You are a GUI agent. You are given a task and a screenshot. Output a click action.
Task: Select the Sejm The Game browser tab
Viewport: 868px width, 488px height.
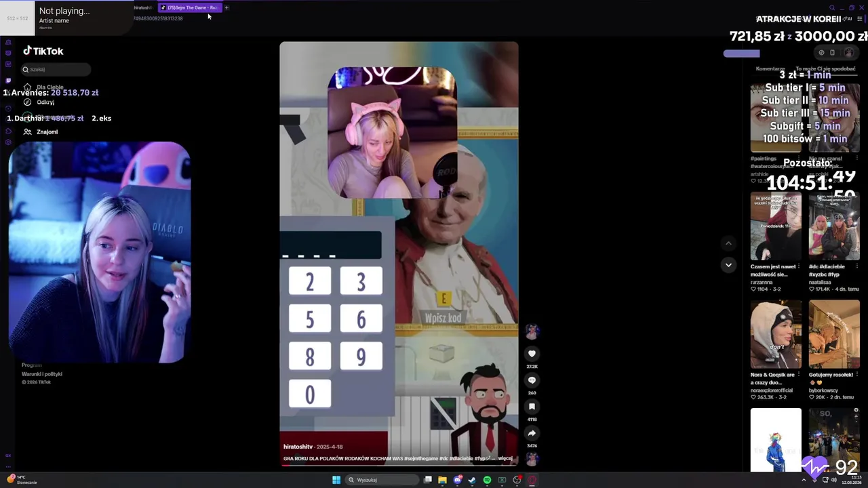tap(190, 7)
